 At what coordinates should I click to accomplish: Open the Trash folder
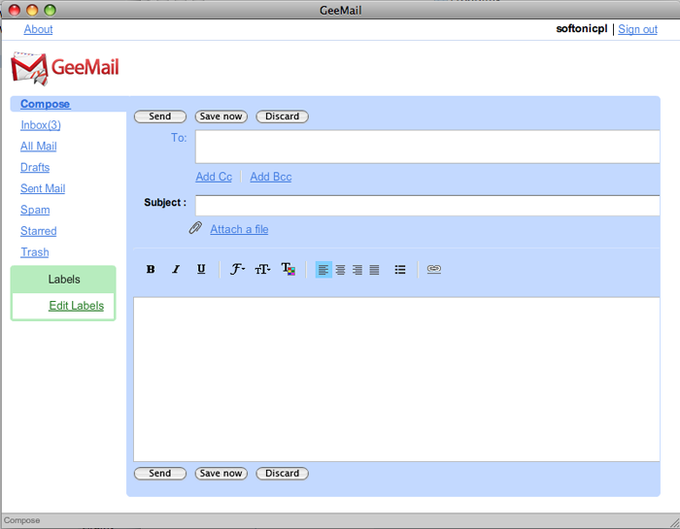click(35, 252)
